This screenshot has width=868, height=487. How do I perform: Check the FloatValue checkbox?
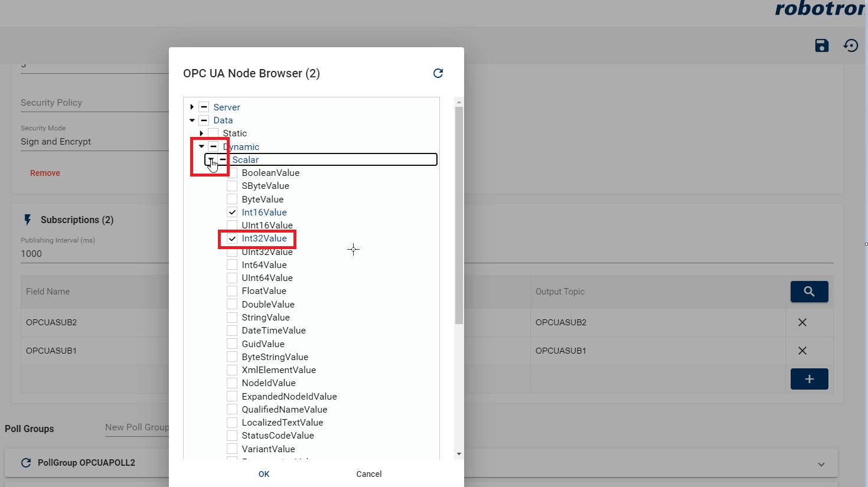[x=232, y=291]
